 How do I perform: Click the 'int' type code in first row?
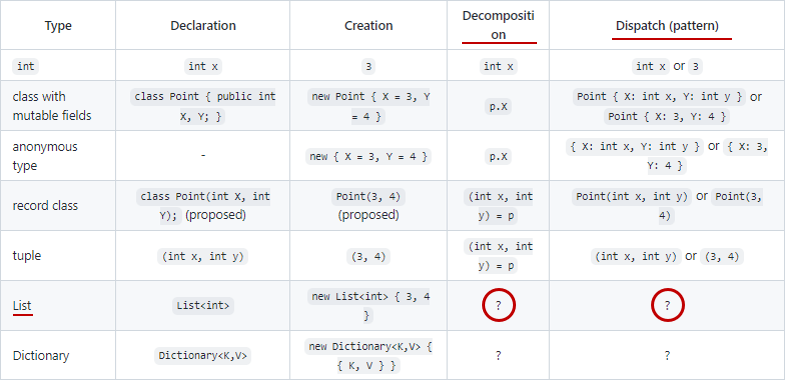click(26, 66)
